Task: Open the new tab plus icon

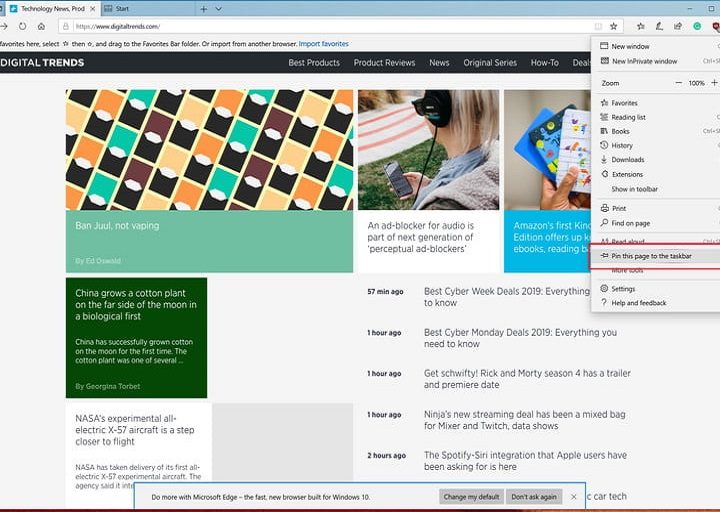Action: [204, 8]
